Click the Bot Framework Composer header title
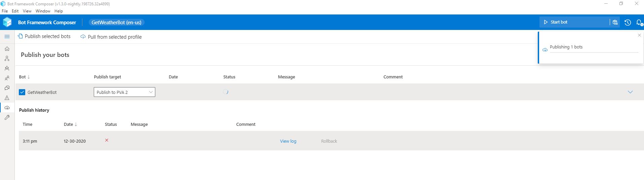Viewport: 644px width, 180px height. tap(47, 23)
